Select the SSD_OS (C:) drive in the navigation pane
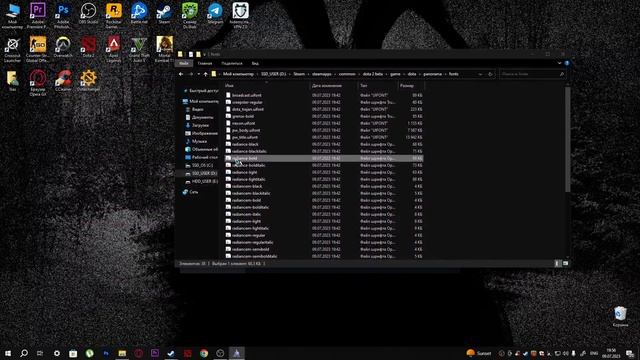The image size is (640, 360). pyautogui.click(x=199, y=165)
